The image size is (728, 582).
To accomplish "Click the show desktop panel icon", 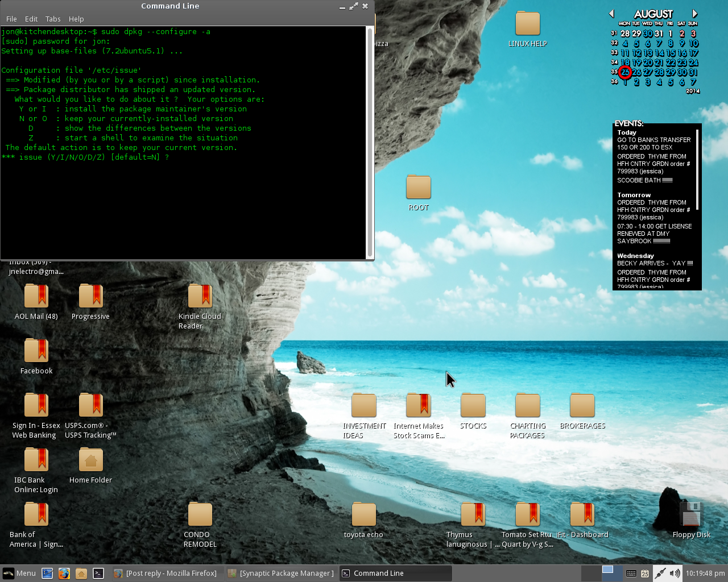I will 47,573.
